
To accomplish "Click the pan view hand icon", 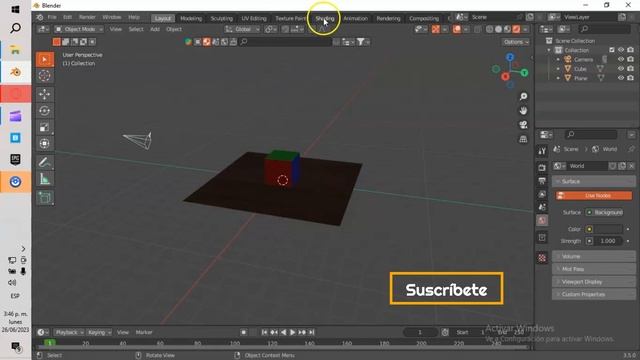I will [523, 111].
